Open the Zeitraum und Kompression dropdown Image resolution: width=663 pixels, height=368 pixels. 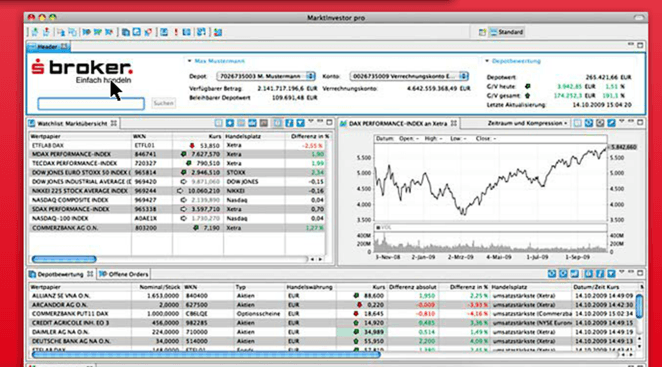(528, 123)
